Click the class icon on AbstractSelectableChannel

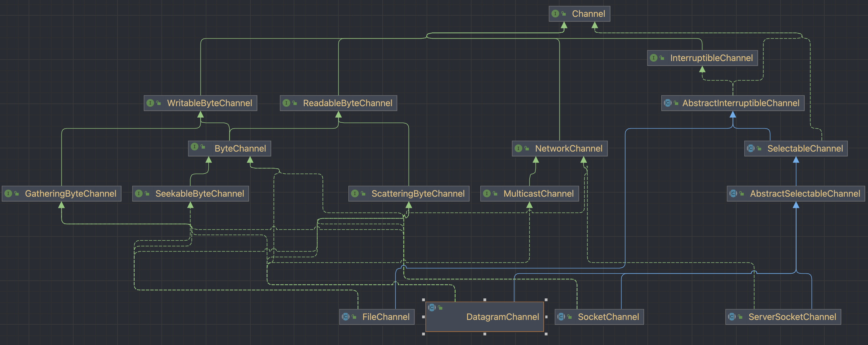click(733, 193)
